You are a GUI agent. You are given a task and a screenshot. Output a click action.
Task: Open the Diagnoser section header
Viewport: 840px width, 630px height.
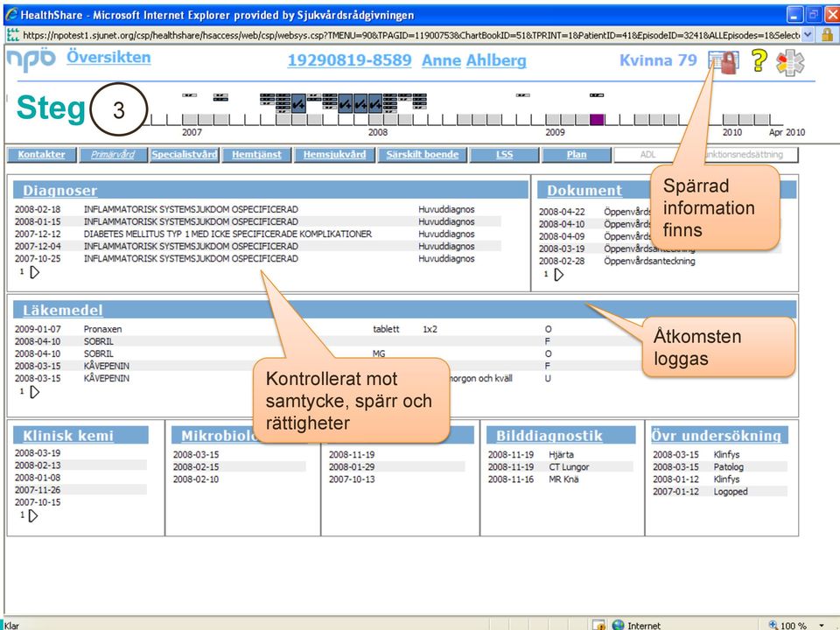click(60, 190)
